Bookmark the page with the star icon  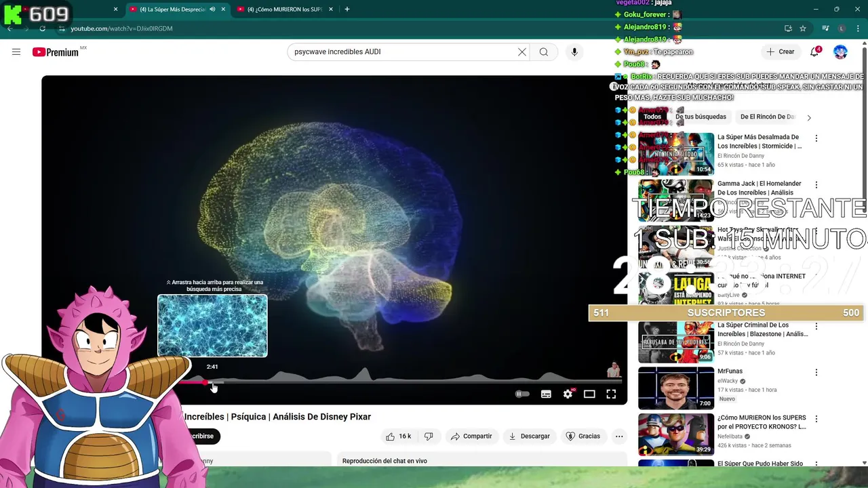[803, 28]
